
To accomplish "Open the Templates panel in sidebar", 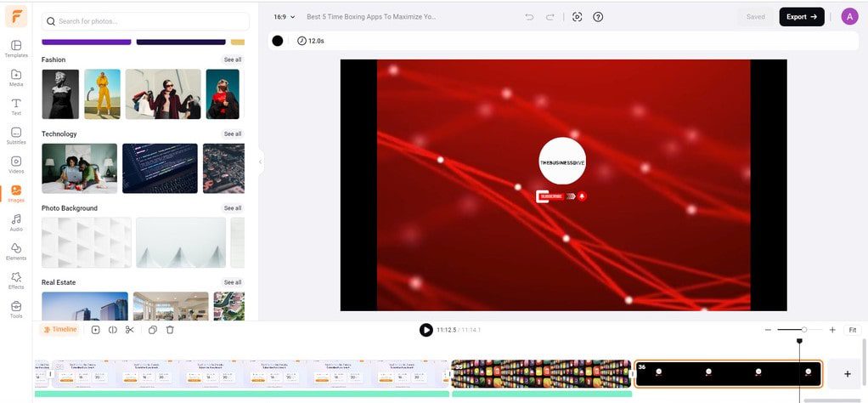I will pyautogui.click(x=16, y=48).
